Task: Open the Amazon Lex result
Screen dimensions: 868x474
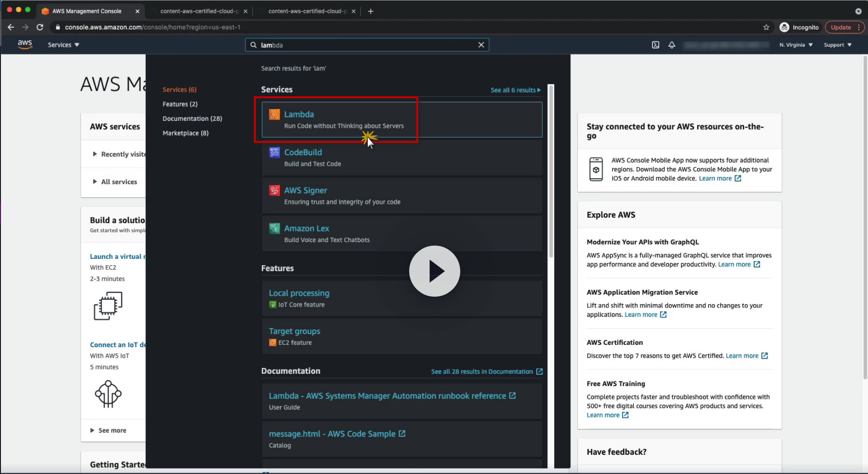Action: pyautogui.click(x=402, y=233)
